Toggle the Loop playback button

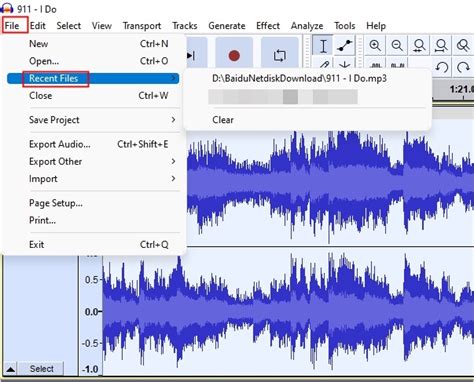[x=279, y=55]
